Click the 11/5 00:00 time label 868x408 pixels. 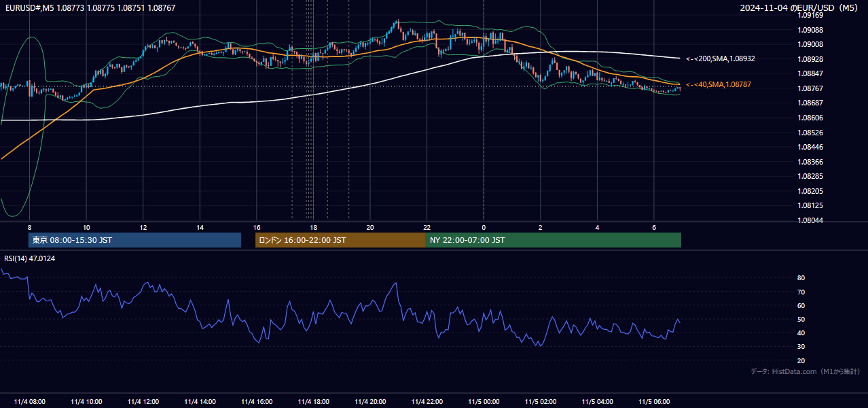click(484, 401)
